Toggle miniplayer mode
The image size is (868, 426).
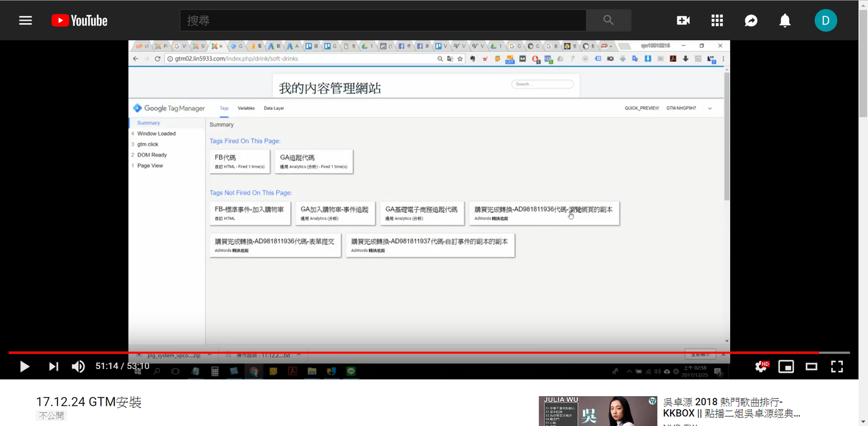tap(786, 367)
